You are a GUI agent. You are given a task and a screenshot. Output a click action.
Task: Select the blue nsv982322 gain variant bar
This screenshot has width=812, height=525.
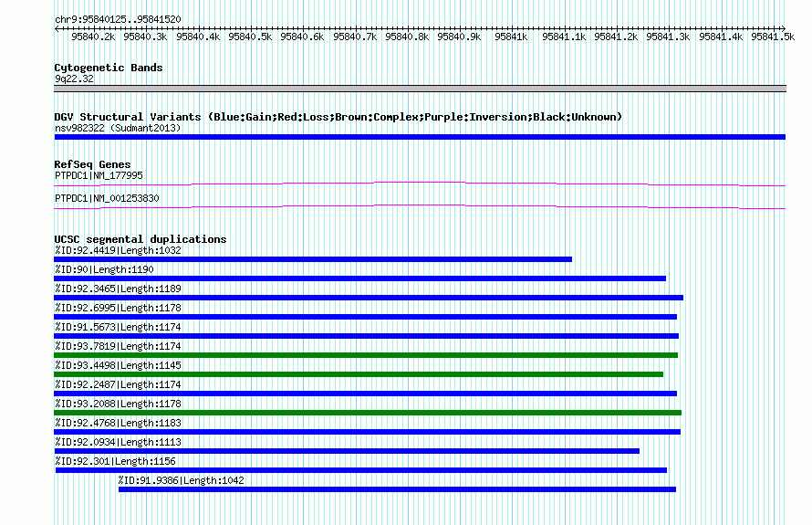coord(420,137)
